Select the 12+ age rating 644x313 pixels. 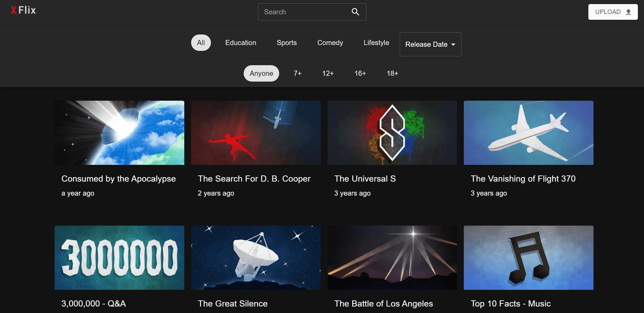click(328, 73)
